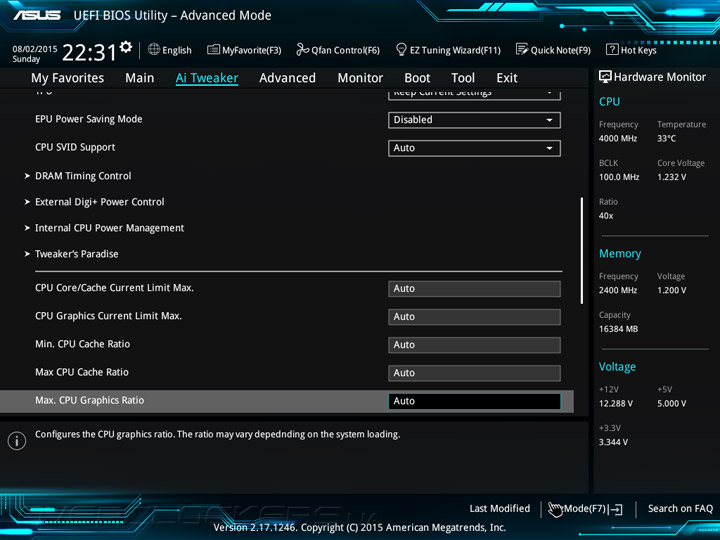Click the 08/02/2015 date text
720x540 pixels.
click(x=35, y=49)
